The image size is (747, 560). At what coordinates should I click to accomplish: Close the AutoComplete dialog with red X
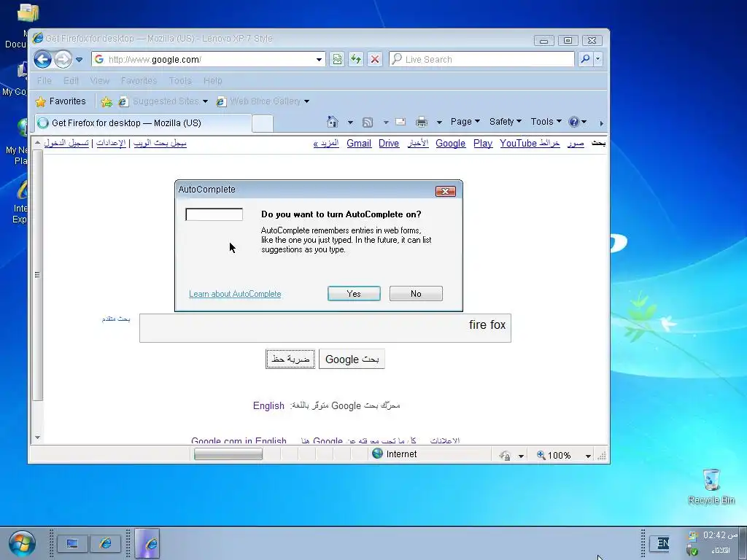click(446, 191)
